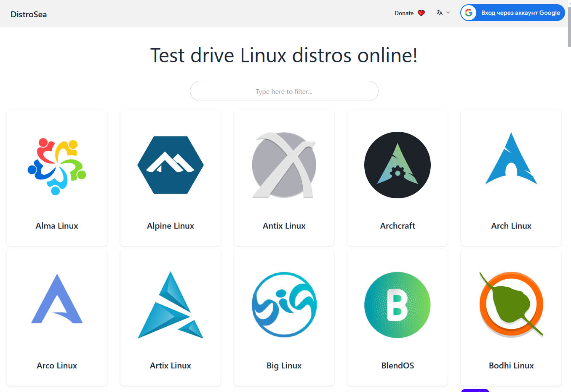
Task: Click the page vertical scrollbar
Action: click(569, 26)
